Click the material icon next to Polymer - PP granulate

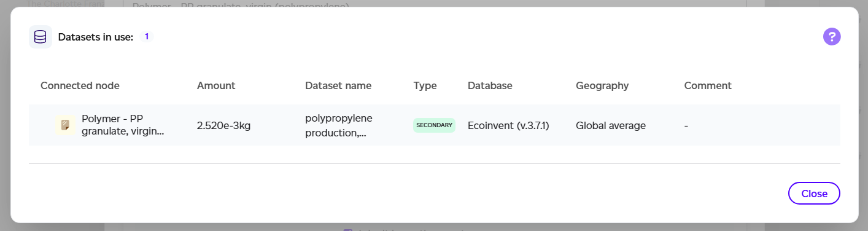64,125
